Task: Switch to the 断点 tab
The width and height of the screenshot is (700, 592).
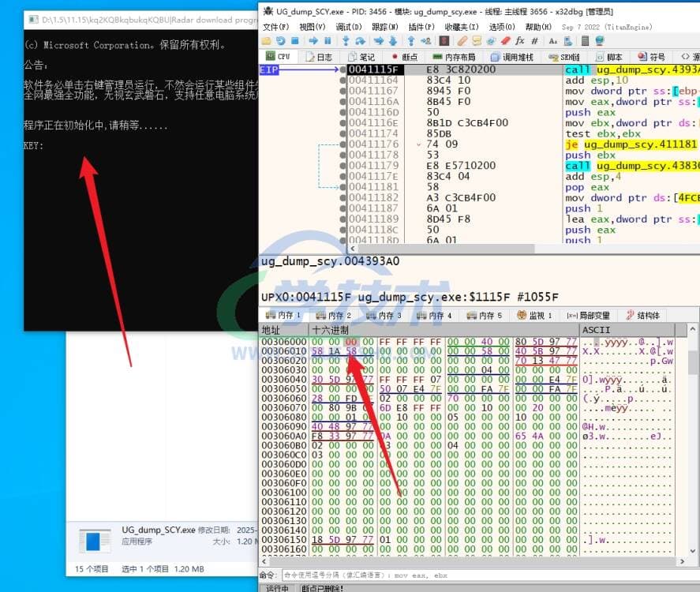Action: click(x=404, y=57)
